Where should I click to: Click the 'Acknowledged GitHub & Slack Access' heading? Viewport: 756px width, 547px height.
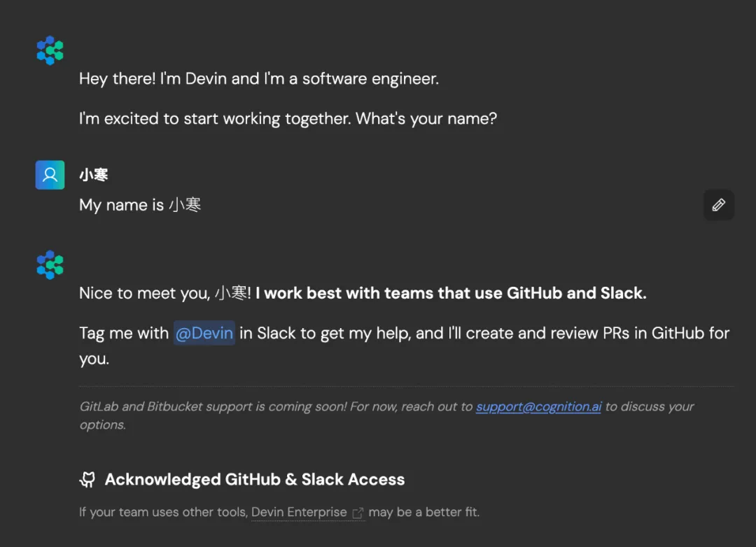click(x=255, y=480)
